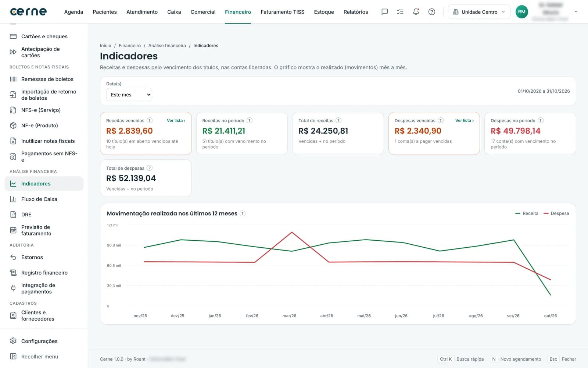Show help tooltip for Total de despesas
588x368 pixels.
(x=150, y=168)
